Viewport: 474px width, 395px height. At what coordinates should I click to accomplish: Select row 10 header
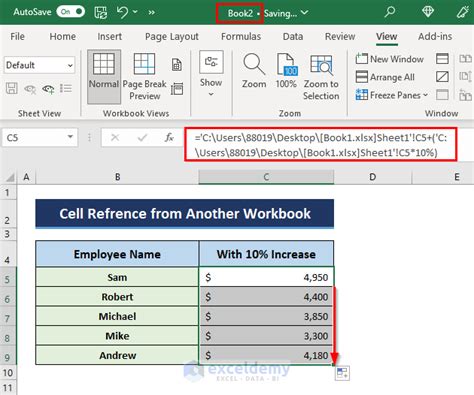[x=8, y=373]
